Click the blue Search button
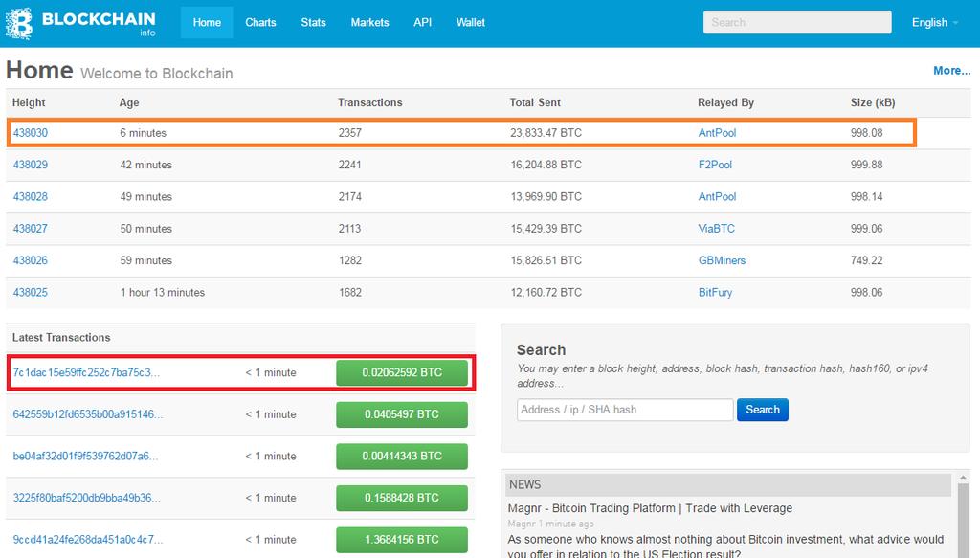980x558 pixels. [x=763, y=410]
